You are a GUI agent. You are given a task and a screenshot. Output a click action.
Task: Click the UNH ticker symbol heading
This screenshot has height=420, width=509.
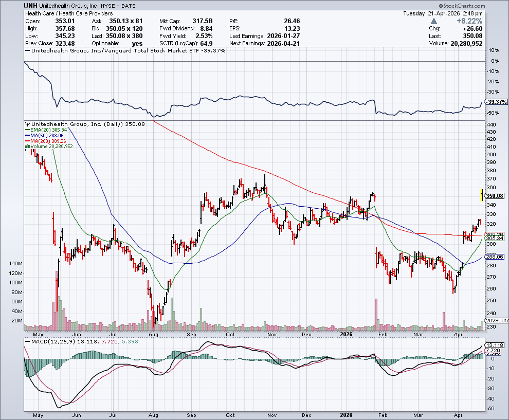coord(30,5)
